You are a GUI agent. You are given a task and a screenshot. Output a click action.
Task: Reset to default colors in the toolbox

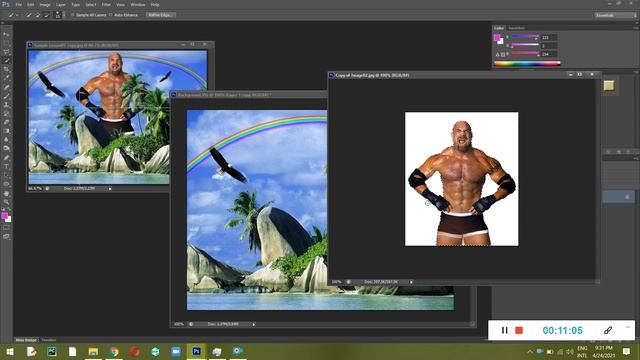(x=3, y=209)
